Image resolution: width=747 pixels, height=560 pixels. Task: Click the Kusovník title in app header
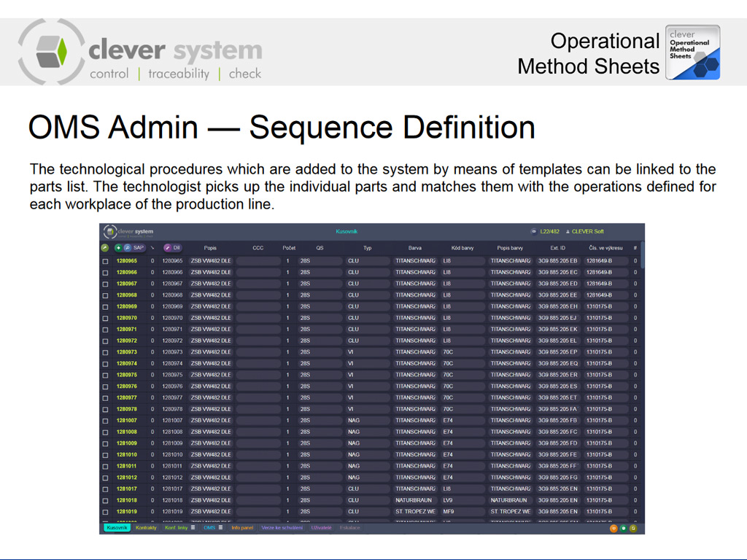347,231
